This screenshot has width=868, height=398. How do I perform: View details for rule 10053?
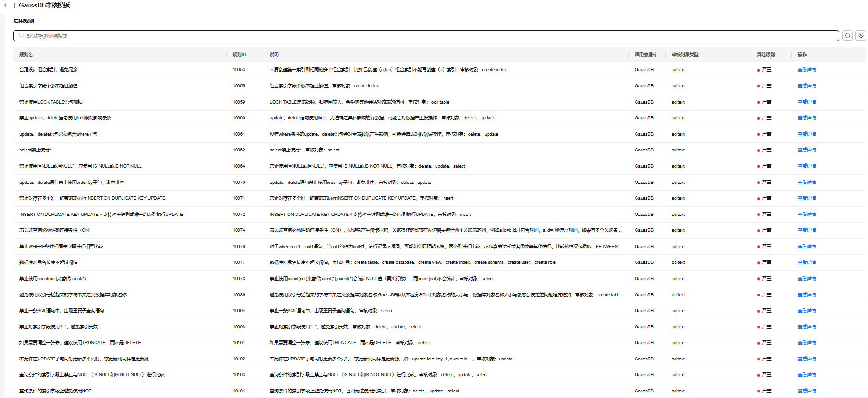[x=806, y=70]
